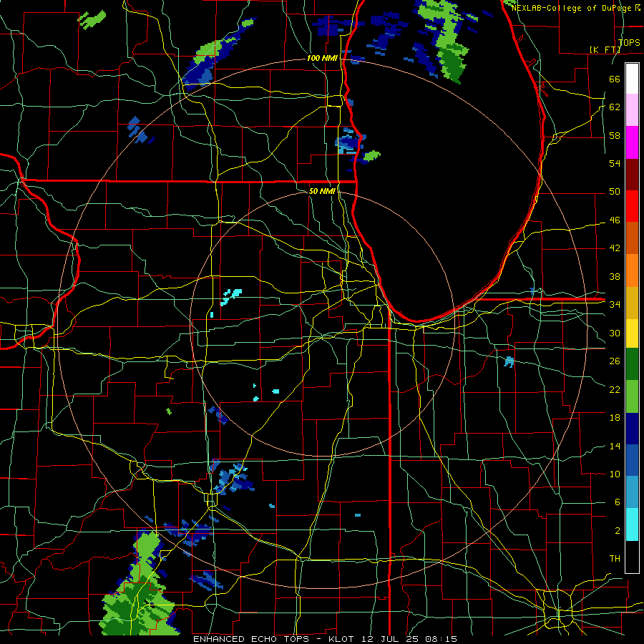Viewport: 644px width, 644px height.
Task: Pick the bright red legend swatch
Action: (x=632, y=206)
